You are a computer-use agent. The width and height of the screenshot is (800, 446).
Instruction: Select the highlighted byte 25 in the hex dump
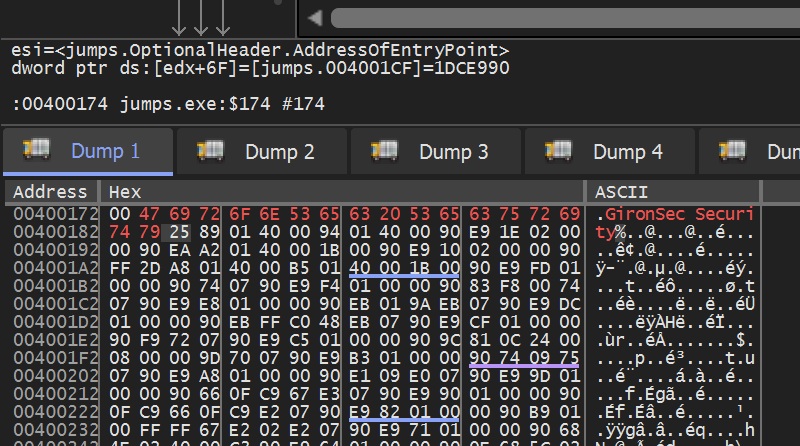click(x=185, y=232)
